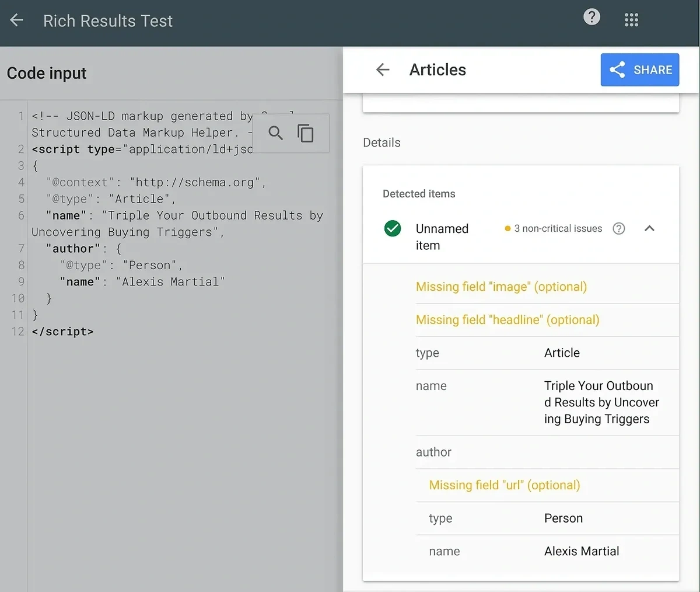Image resolution: width=700 pixels, height=592 pixels.
Task: Click the 3 non-critical issues link
Action: (558, 228)
